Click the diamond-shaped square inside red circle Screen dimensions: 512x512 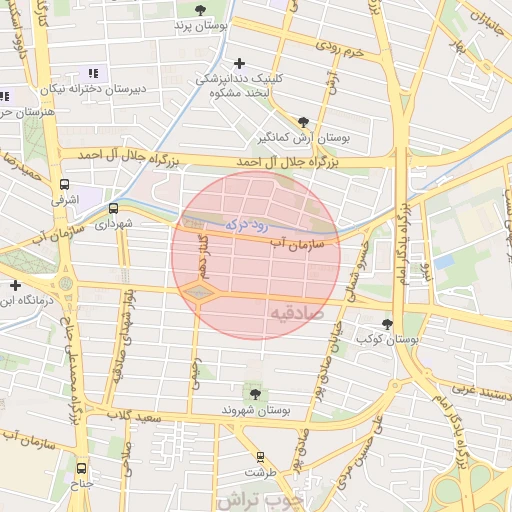(199, 293)
